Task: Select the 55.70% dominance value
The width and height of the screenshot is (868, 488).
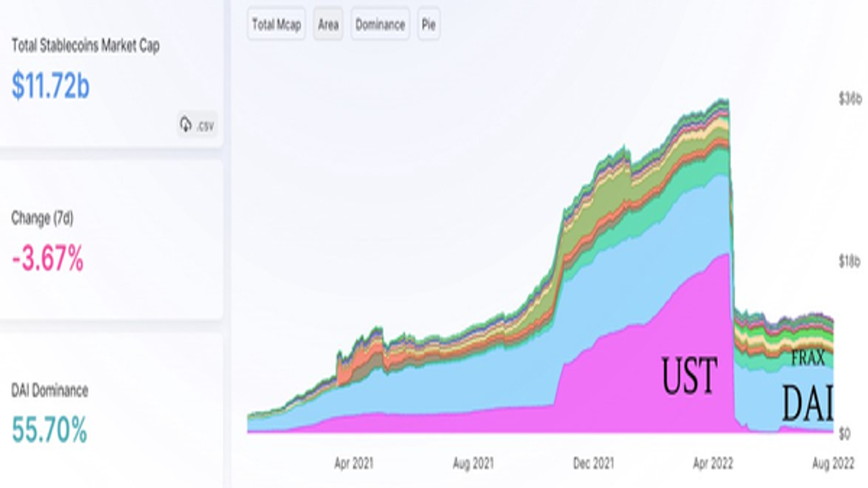Action: click(50, 430)
